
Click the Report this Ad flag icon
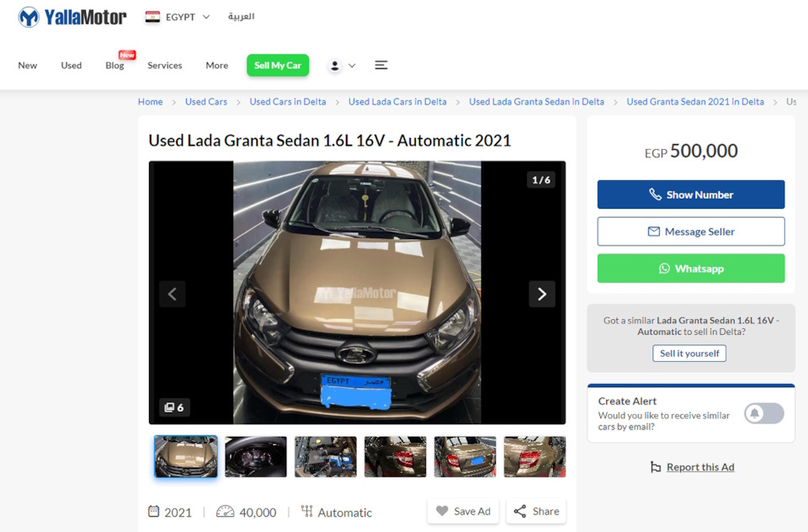656,467
